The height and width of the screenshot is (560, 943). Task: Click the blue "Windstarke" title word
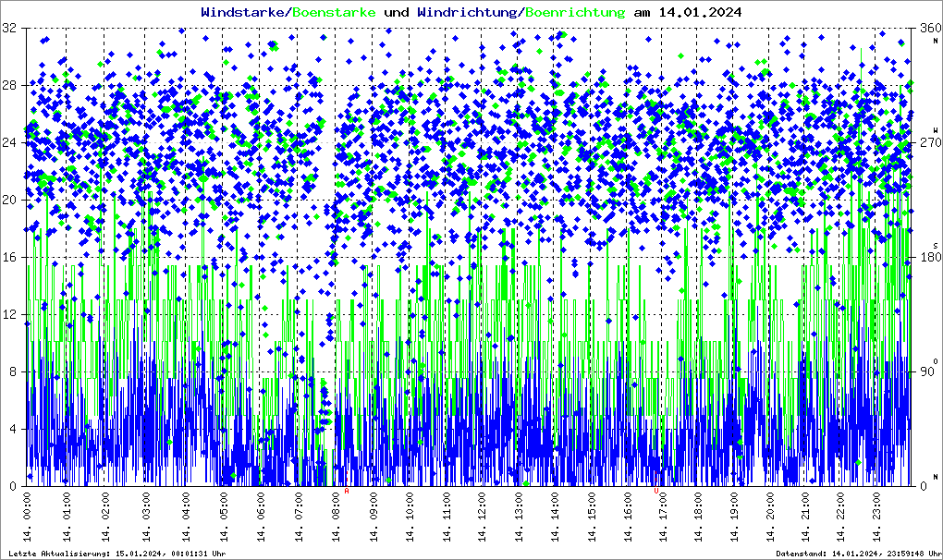pyautogui.click(x=244, y=12)
